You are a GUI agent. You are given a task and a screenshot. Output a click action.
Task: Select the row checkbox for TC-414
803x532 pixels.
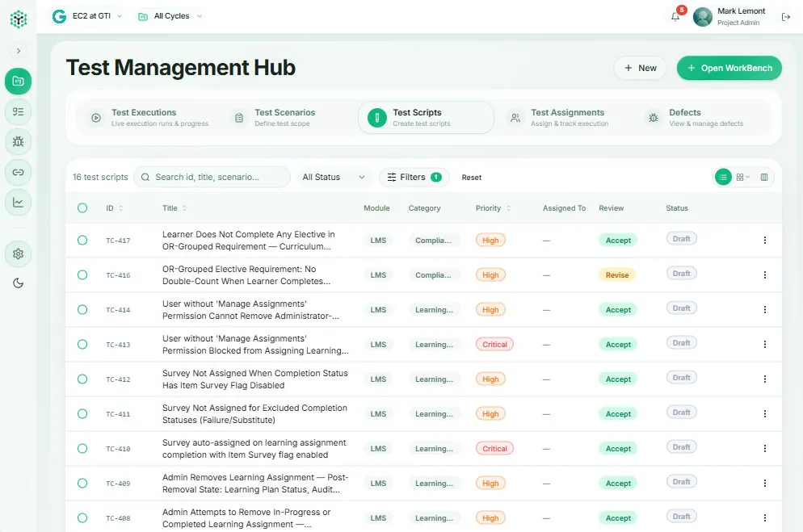82,309
